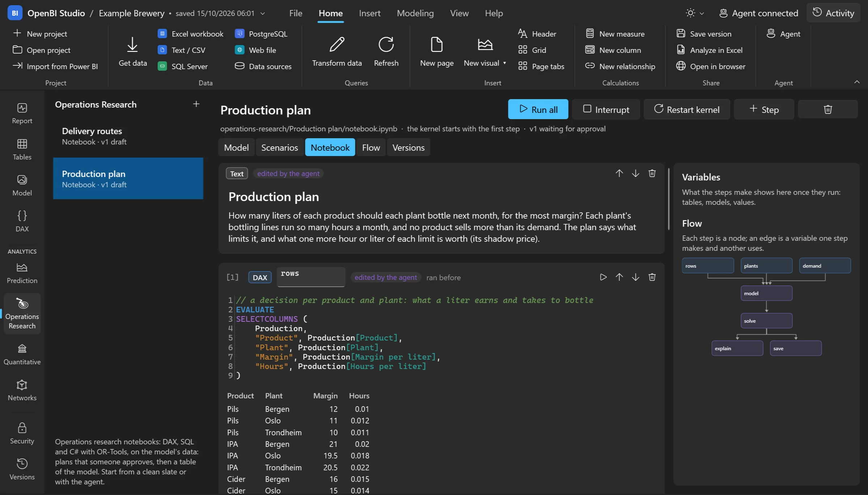Viewport: 868px width, 495px height.
Task: Open the Security sidebar icon
Action: click(x=22, y=434)
